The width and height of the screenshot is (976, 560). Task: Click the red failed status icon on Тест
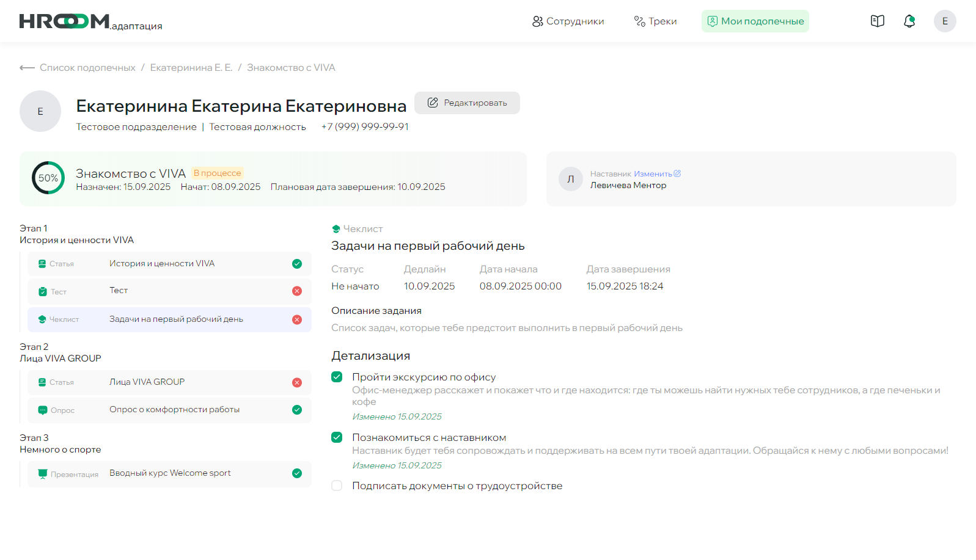pos(297,291)
